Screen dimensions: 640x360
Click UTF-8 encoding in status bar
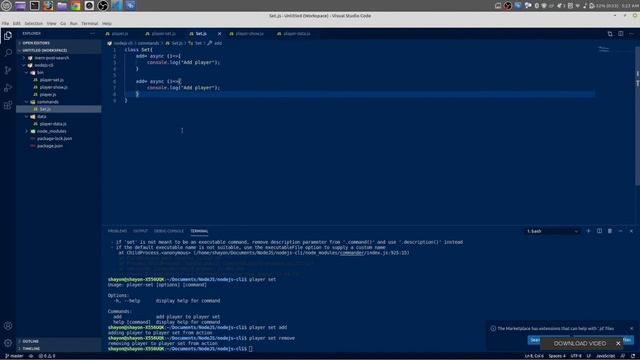[576, 356]
